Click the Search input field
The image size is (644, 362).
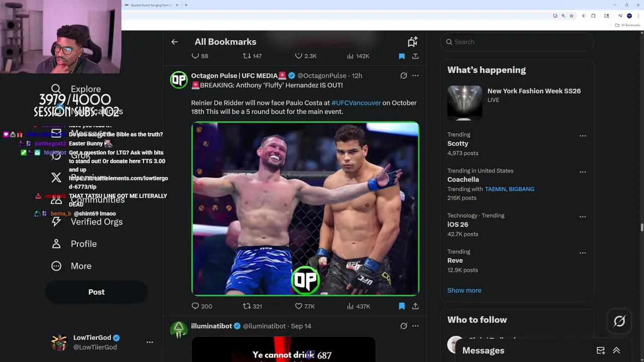517,42
